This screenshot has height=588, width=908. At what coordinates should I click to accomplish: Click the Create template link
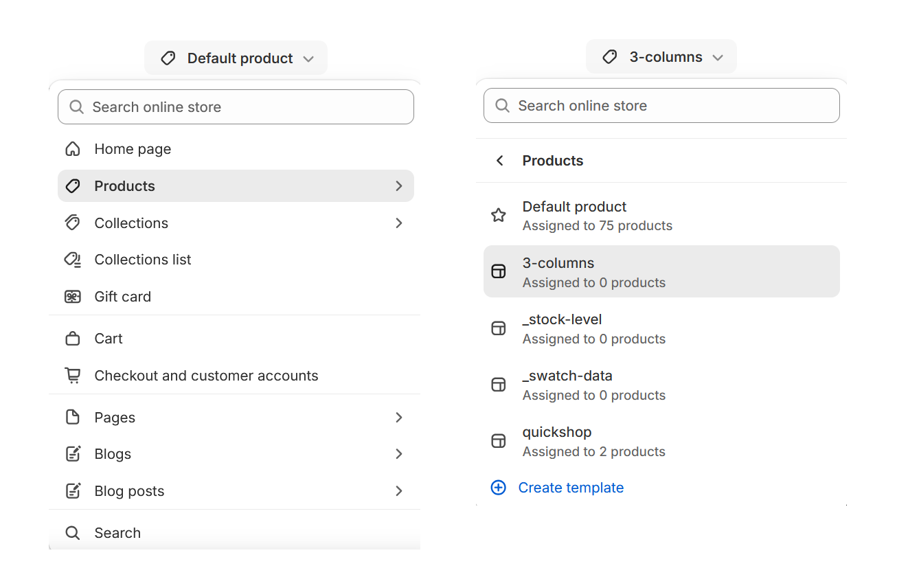pos(571,487)
